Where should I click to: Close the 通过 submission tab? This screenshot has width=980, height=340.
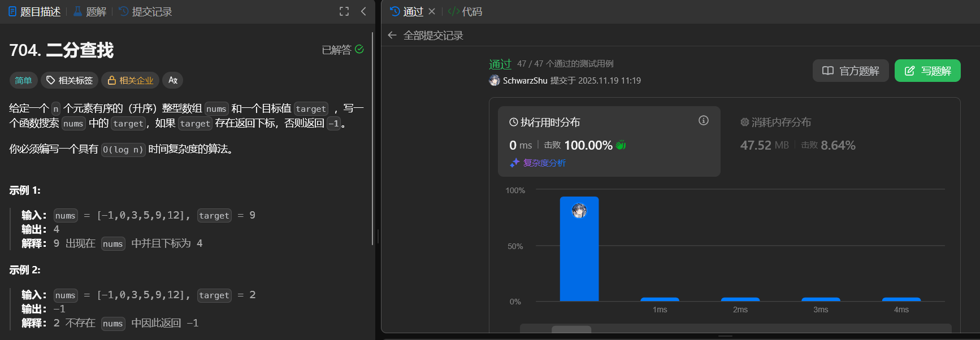(432, 11)
